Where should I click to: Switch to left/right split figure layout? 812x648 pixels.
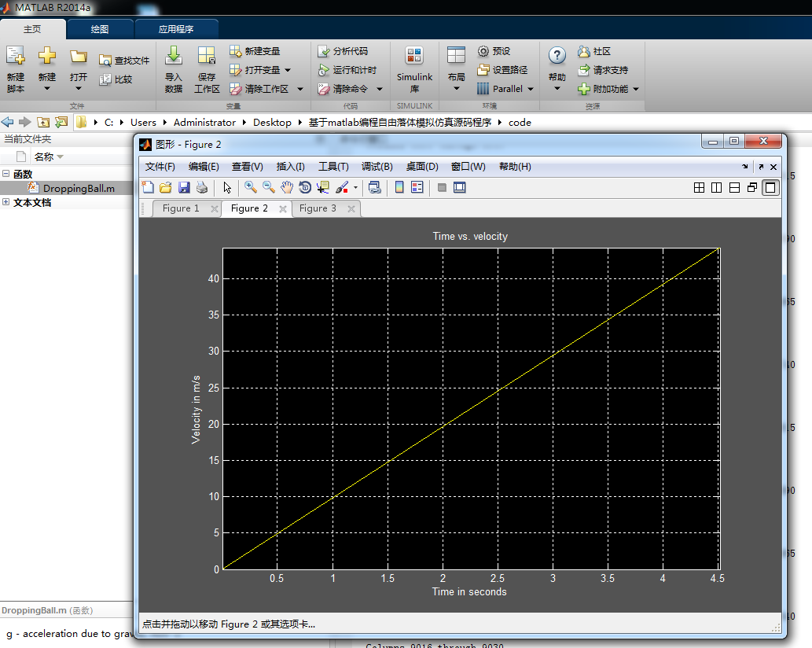(717, 187)
